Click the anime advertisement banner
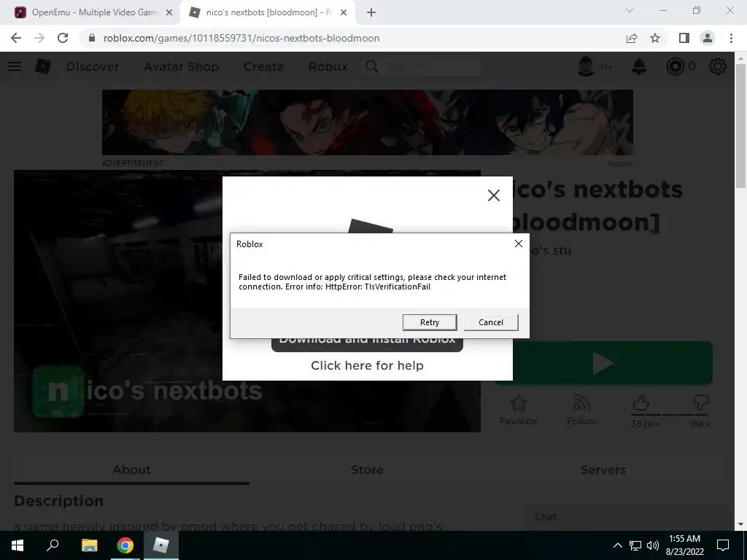Viewport: 747px width, 560px height. [368, 122]
